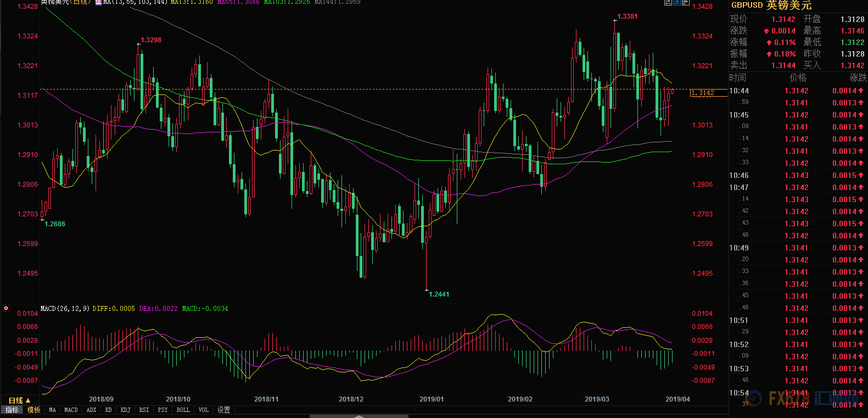Select the PSY indicator tab
This screenshot has height=418, width=868.
coord(163,410)
